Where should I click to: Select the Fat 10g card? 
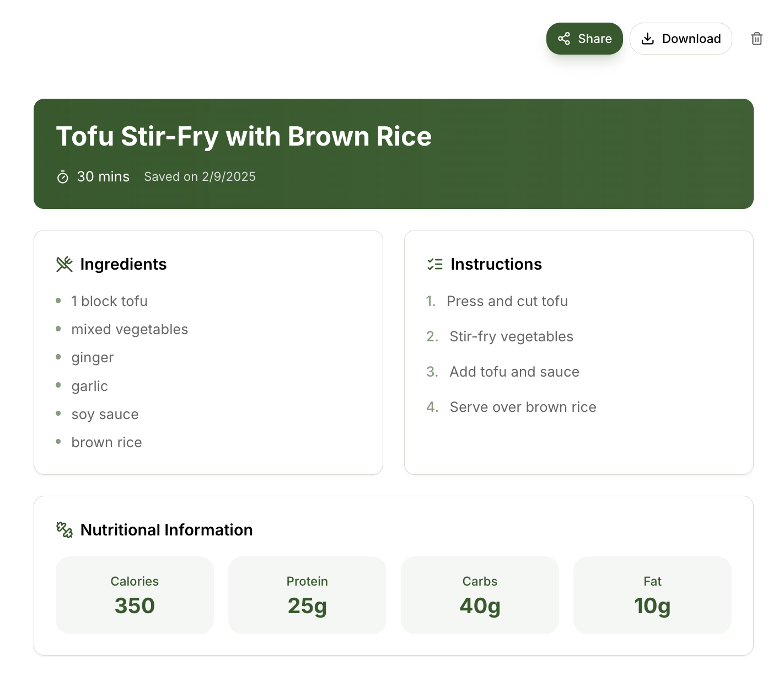(652, 595)
